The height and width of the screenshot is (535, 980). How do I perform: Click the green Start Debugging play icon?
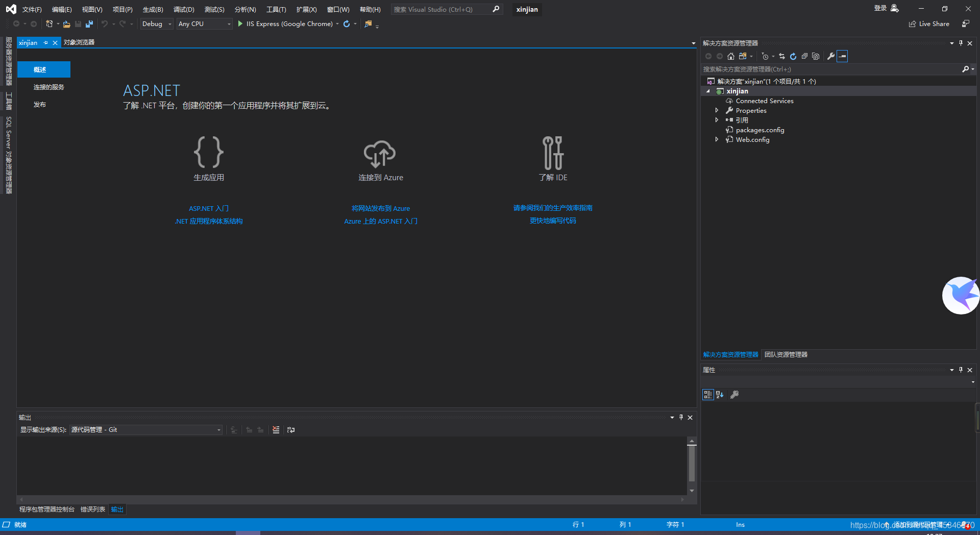240,24
